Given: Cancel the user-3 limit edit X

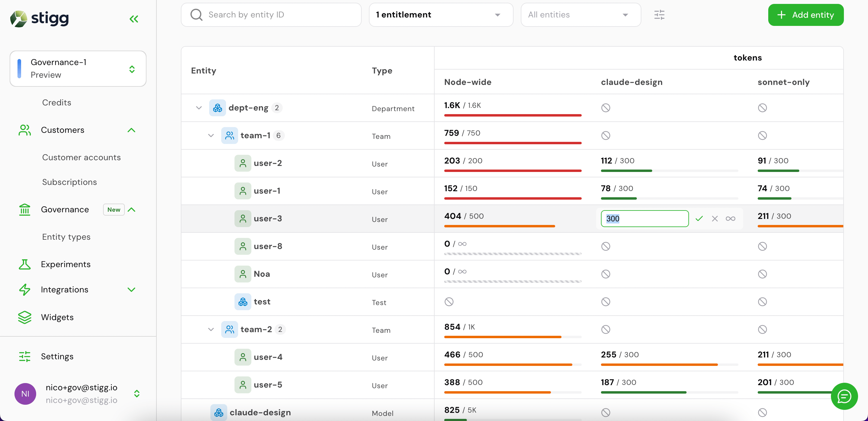Looking at the screenshot, I should pyautogui.click(x=715, y=219).
